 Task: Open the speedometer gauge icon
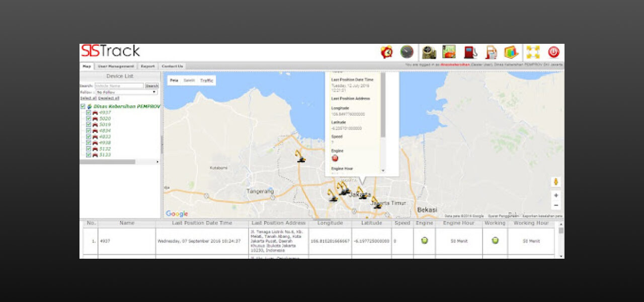407,52
